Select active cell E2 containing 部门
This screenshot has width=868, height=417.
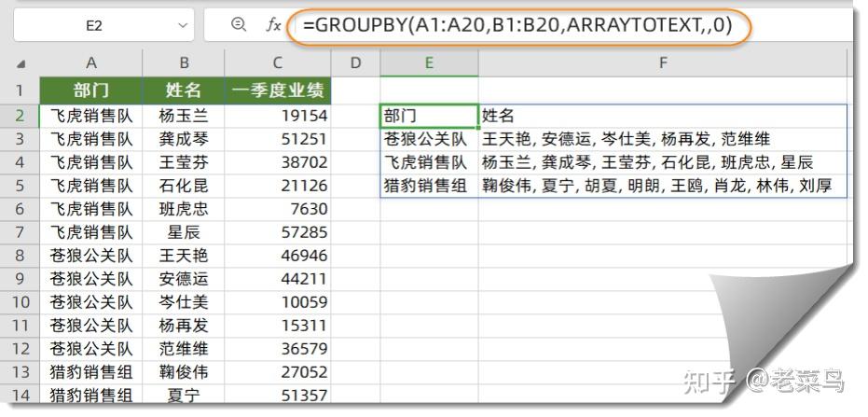[429, 116]
